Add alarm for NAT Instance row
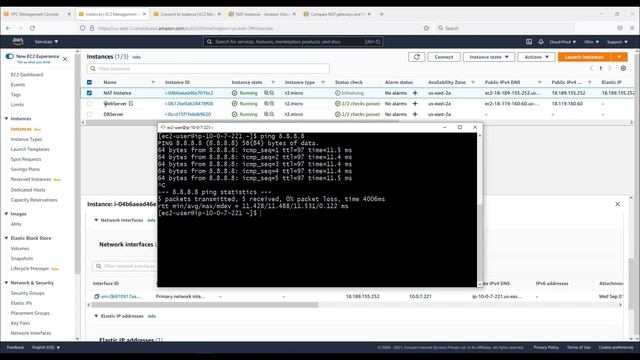The image size is (640, 360). pyautogui.click(x=415, y=93)
